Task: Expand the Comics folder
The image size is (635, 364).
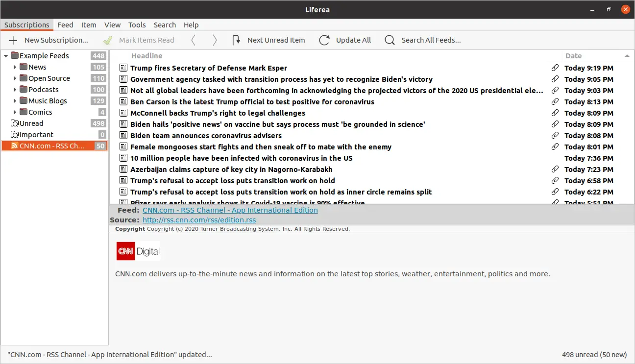Action: pos(15,112)
